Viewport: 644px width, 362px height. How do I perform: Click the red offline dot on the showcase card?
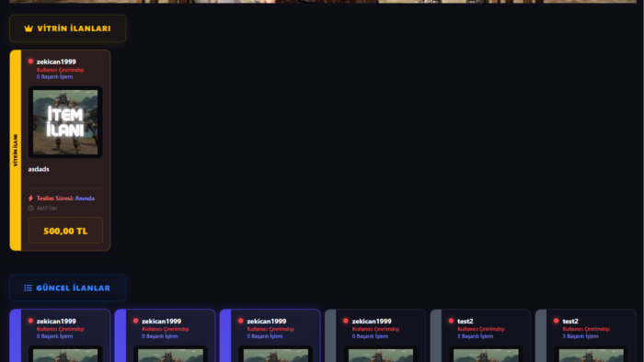click(x=30, y=62)
